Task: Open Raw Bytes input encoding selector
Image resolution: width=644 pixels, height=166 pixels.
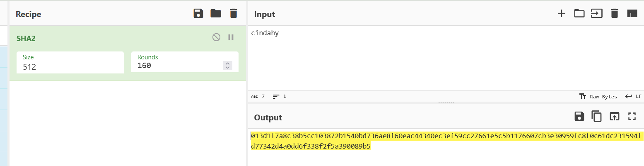Action: (598, 96)
